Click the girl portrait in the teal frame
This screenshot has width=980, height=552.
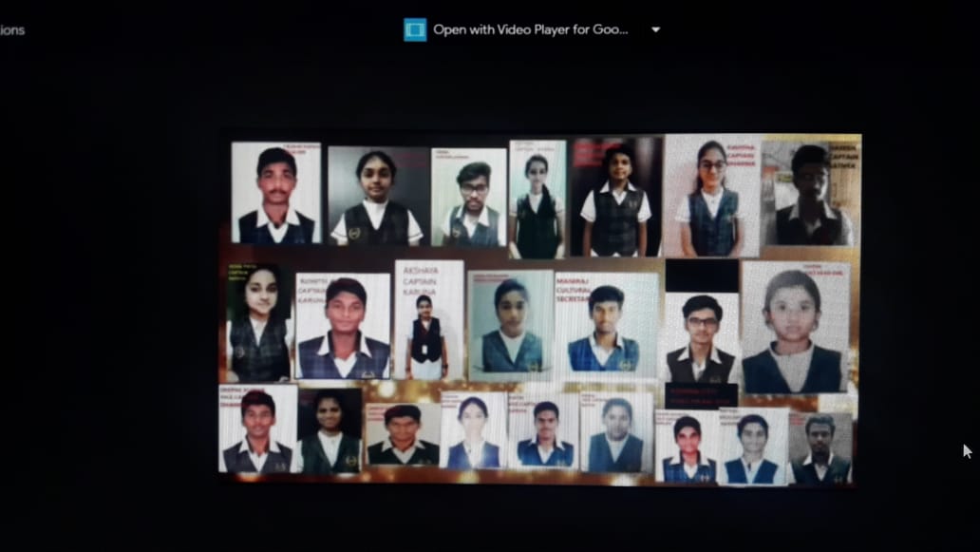coord(510,325)
